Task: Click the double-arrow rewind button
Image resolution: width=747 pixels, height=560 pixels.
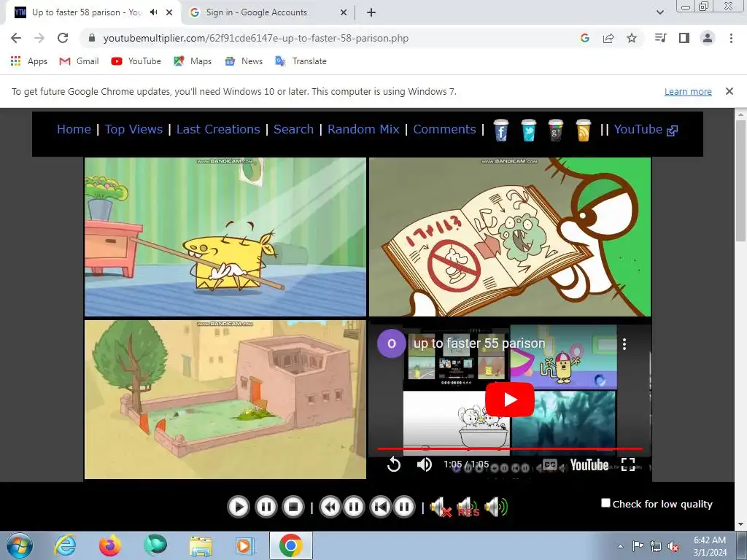Action: pos(330,507)
